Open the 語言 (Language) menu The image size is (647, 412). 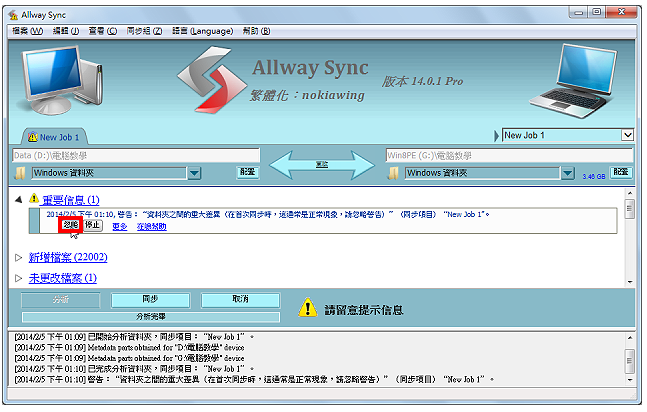pos(203,31)
